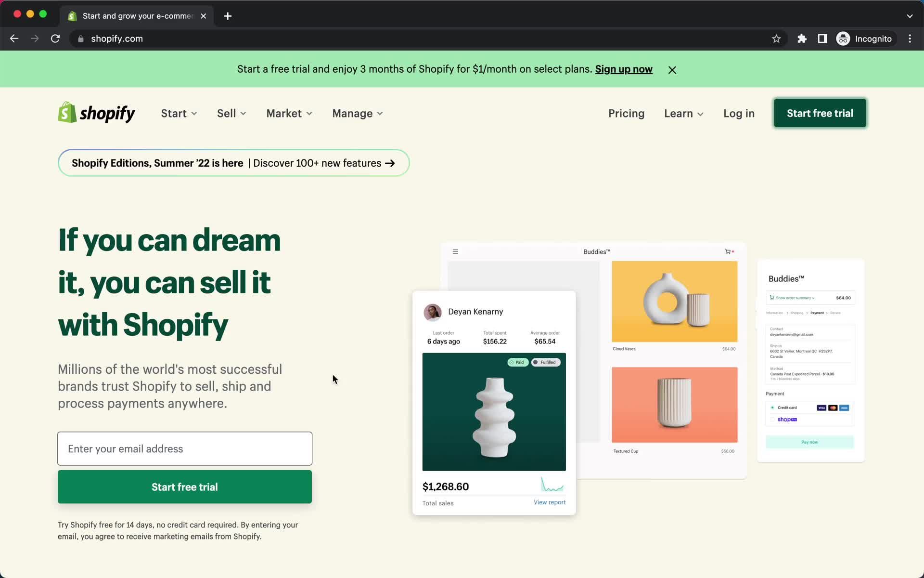Expand the Sell navigation dropdown

pos(231,113)
